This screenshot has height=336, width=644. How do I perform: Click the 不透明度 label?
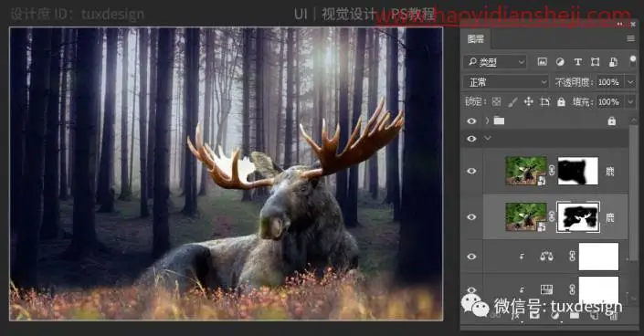pyautogui.click(x=575, y=82)
